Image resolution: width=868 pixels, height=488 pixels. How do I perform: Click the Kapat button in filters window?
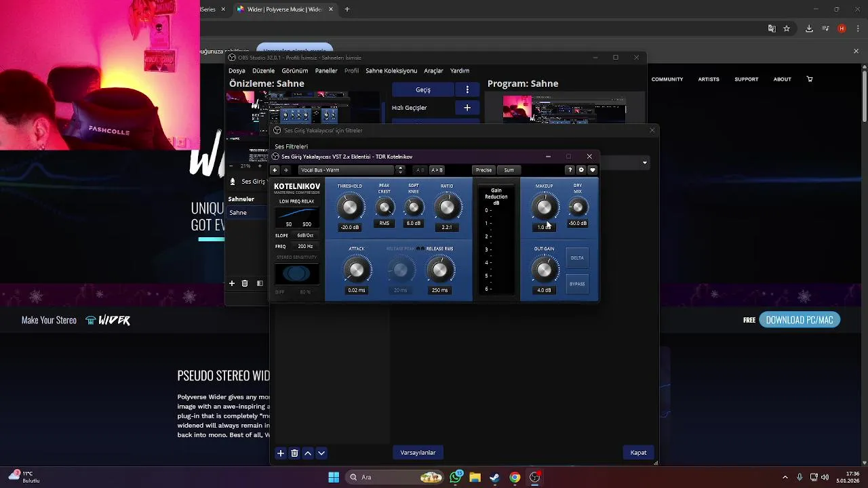pos(638,453)
